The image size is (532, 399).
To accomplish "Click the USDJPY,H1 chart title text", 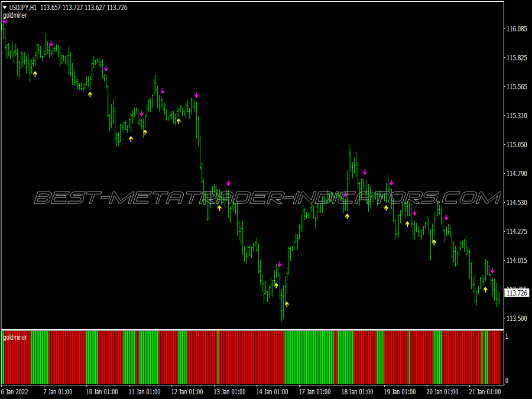I will (22, 8).
